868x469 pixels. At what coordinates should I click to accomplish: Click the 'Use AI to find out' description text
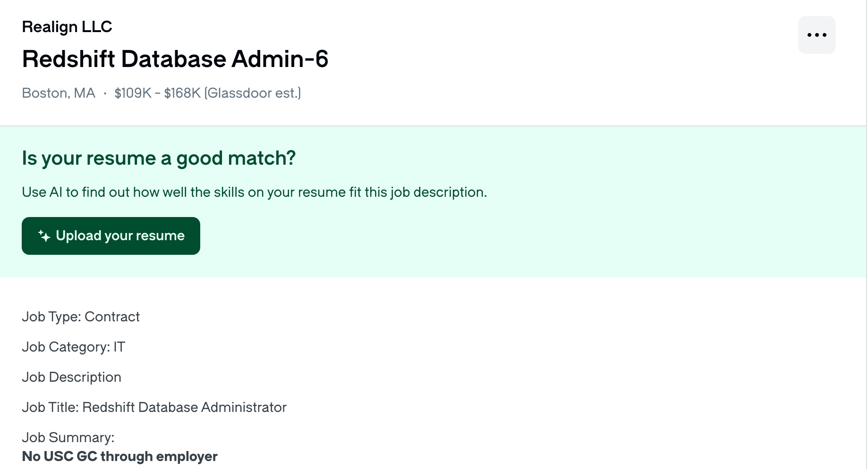tap(254, 193)
